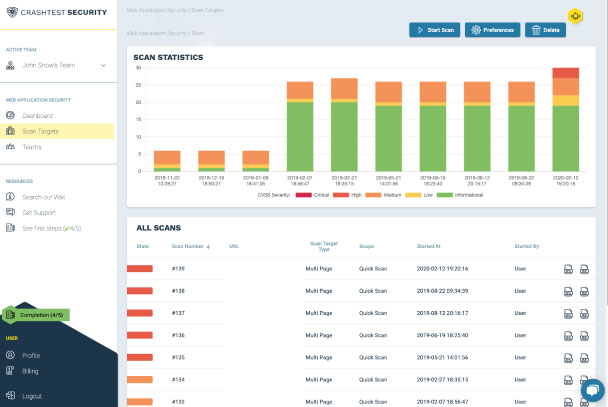This screenshot has width=608, height=407.
Task: Open the Billing page
Action: [x=30, y=371]
